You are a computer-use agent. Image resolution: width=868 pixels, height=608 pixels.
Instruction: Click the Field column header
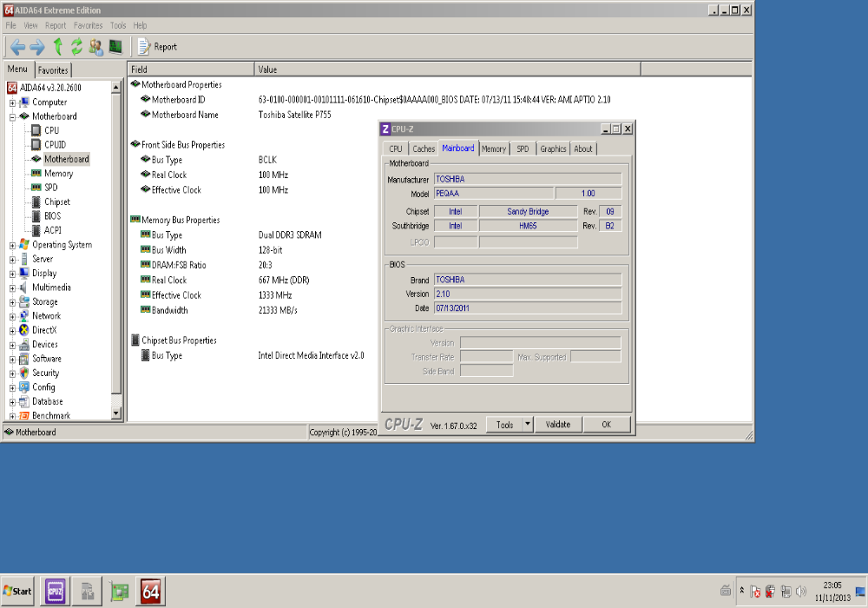[x=191, y=69]
